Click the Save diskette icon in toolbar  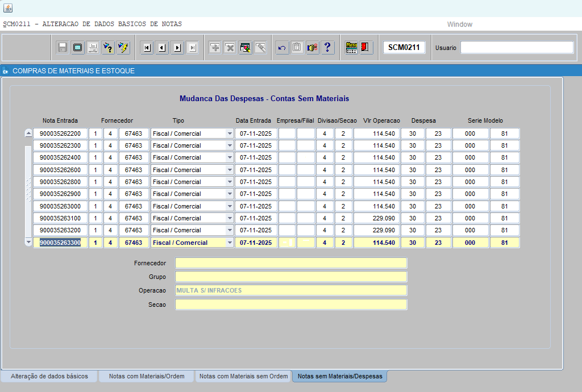coord(63,48)
